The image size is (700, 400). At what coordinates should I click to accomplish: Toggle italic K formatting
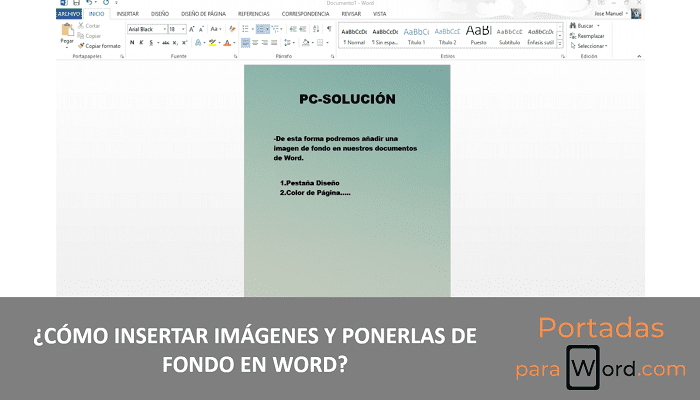(x=141, y=43)
